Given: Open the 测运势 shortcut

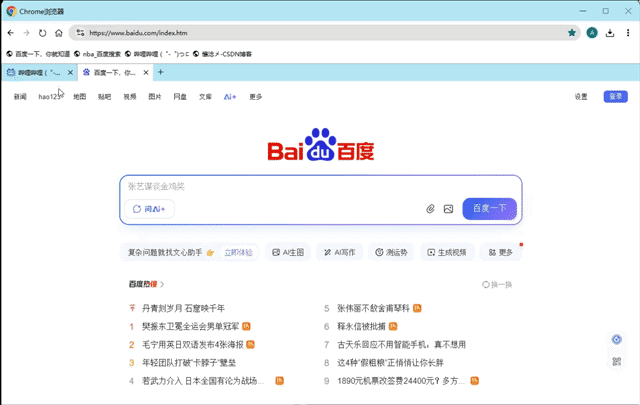Looking at the screenshot, I should point(391,253).
